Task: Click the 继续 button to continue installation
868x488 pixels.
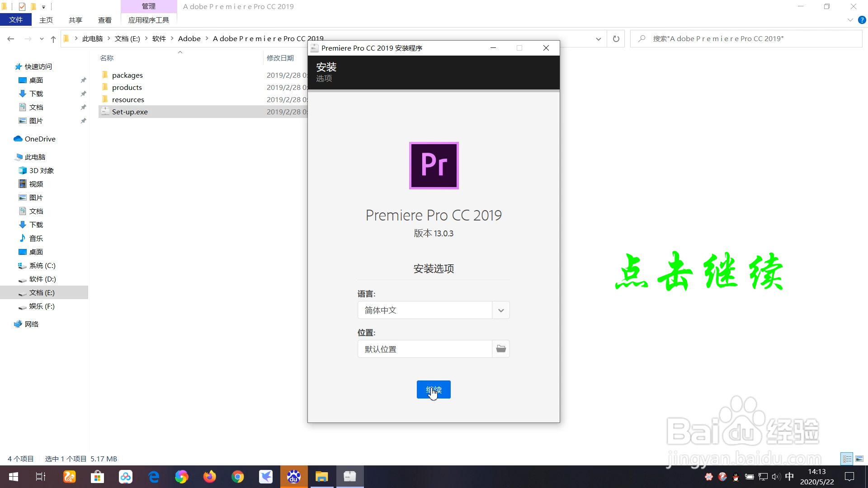Action: coord(433,389)
